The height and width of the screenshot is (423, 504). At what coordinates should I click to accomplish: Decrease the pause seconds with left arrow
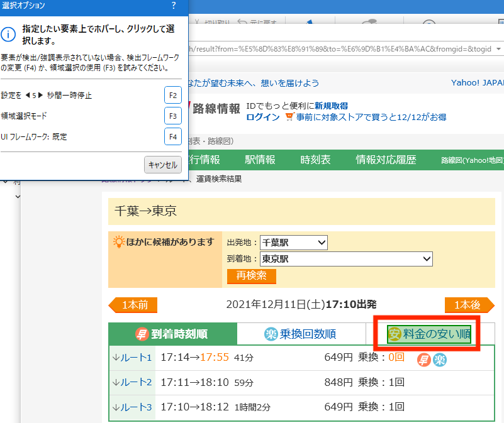pyautogui.click(x=28, y=95)
